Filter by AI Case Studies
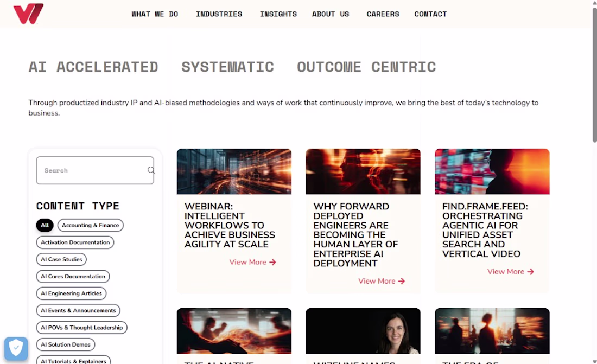Screen dimensions: 597x364 61,259
